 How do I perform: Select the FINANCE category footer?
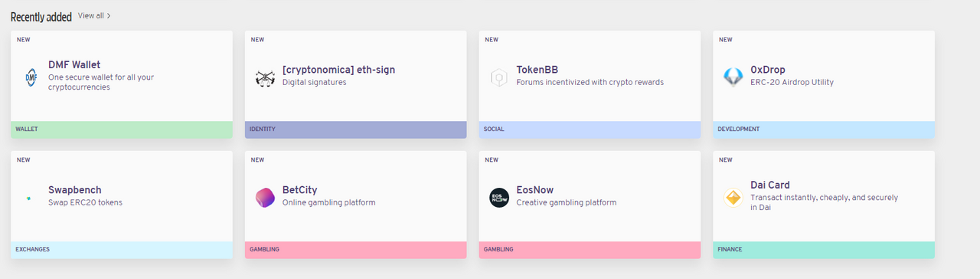coord(824,250)
